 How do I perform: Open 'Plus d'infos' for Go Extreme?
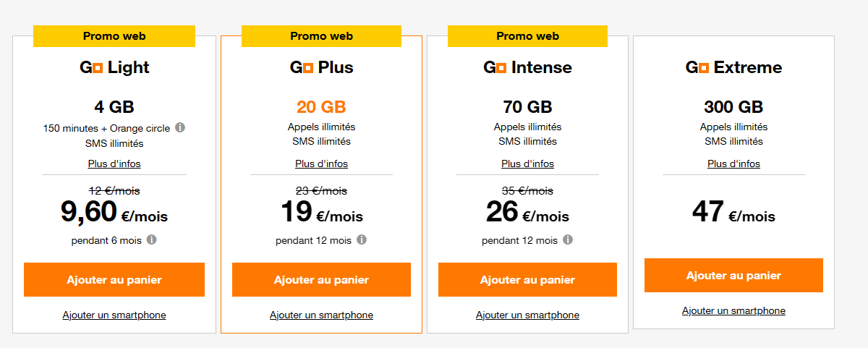733,164
